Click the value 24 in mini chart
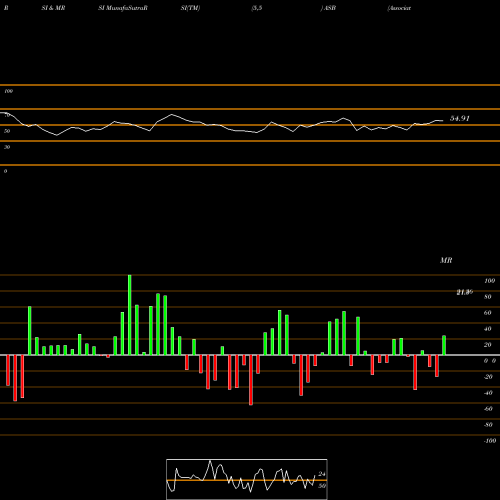Viewport: 500px width, 500px height. tap(322, 474)
